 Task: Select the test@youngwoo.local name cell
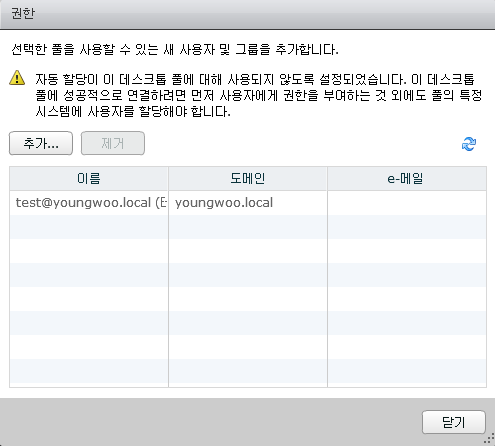point(89,203)
